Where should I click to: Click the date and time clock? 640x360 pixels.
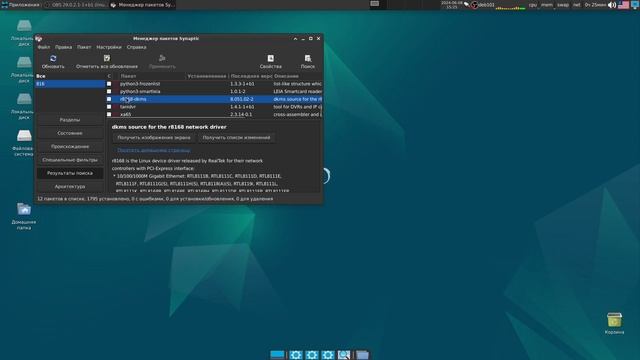tap(451, 5)
